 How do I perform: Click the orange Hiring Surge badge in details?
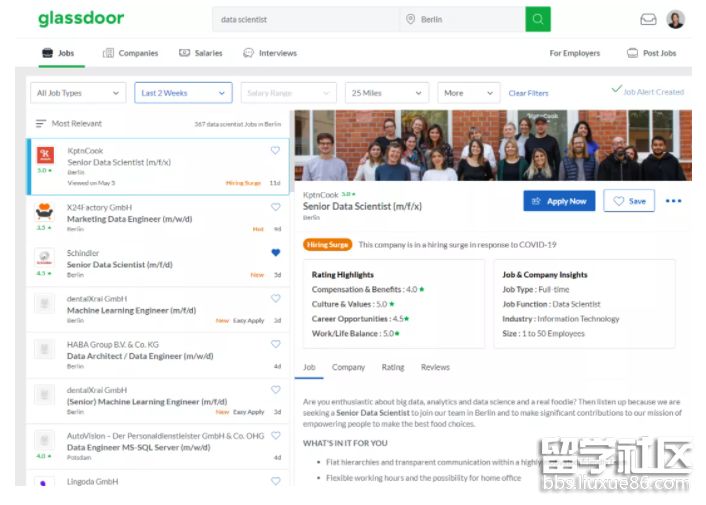[x=327, y=244]
